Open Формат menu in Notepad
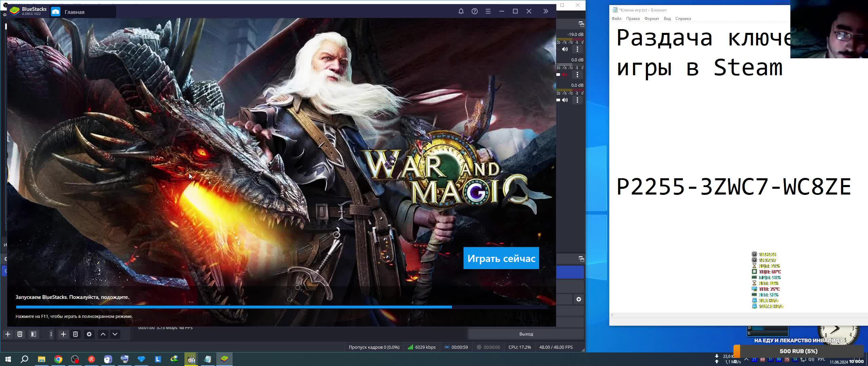868x366 pixels. coord(651,19)
